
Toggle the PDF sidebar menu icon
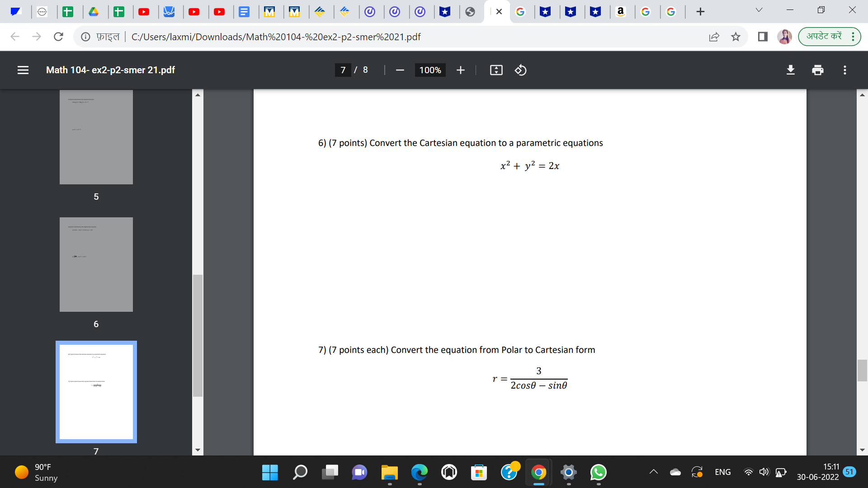pos(23,70)
